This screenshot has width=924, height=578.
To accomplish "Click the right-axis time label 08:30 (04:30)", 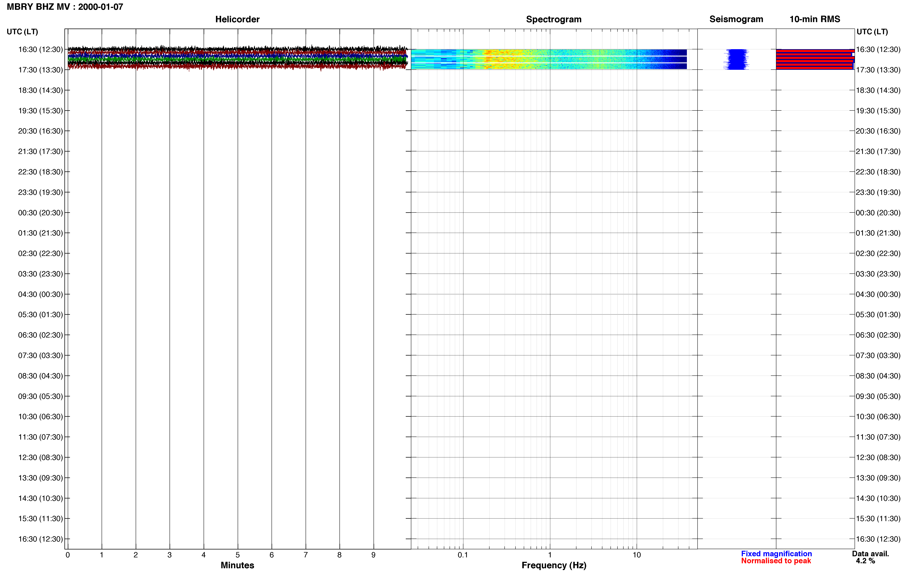I will coord(878,376).
